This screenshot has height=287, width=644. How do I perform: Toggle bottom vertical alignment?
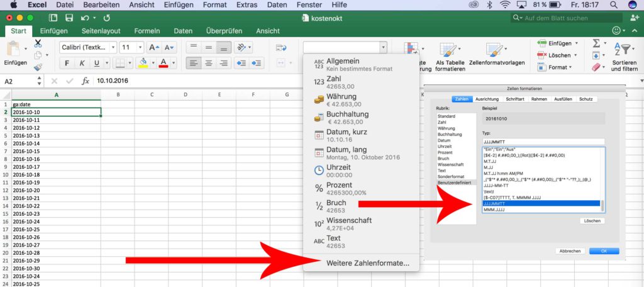(x=224, y=47)
